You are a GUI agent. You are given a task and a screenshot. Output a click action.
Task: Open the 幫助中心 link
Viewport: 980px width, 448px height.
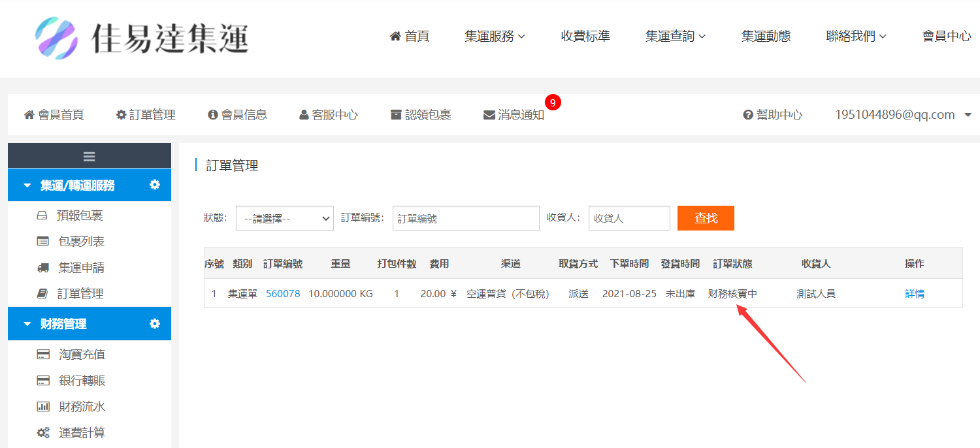[773, 115]
